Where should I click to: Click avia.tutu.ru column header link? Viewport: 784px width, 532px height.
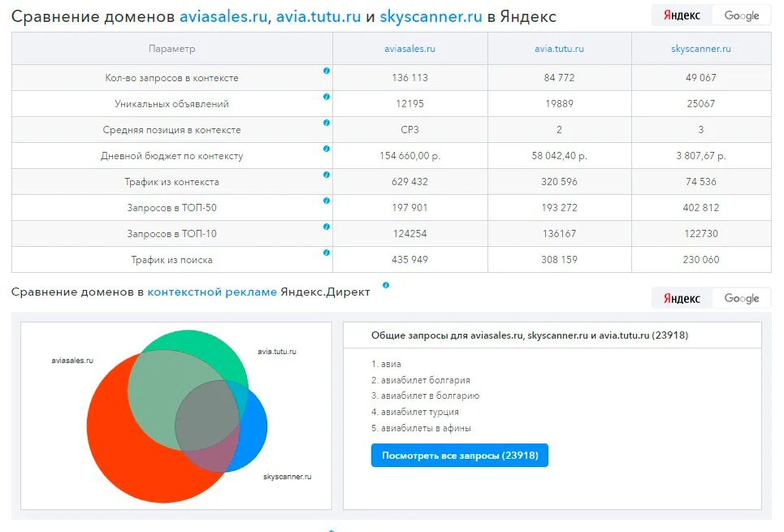559,49
